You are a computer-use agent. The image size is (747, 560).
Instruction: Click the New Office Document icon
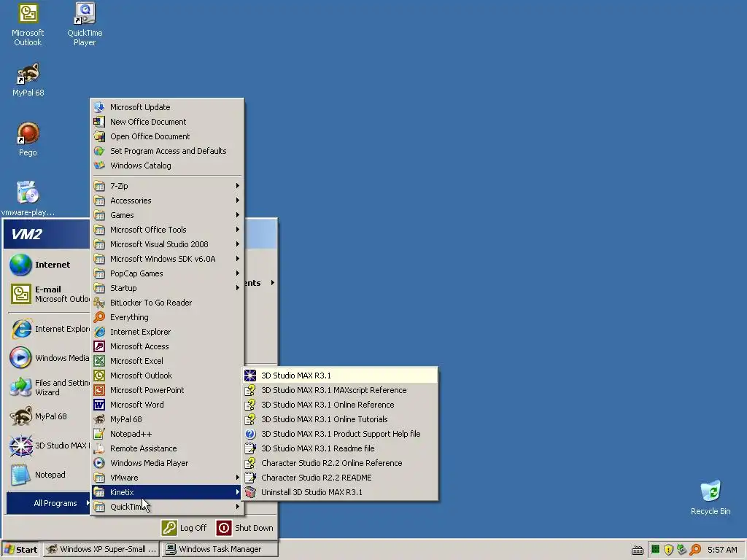[x=99, y=122]
